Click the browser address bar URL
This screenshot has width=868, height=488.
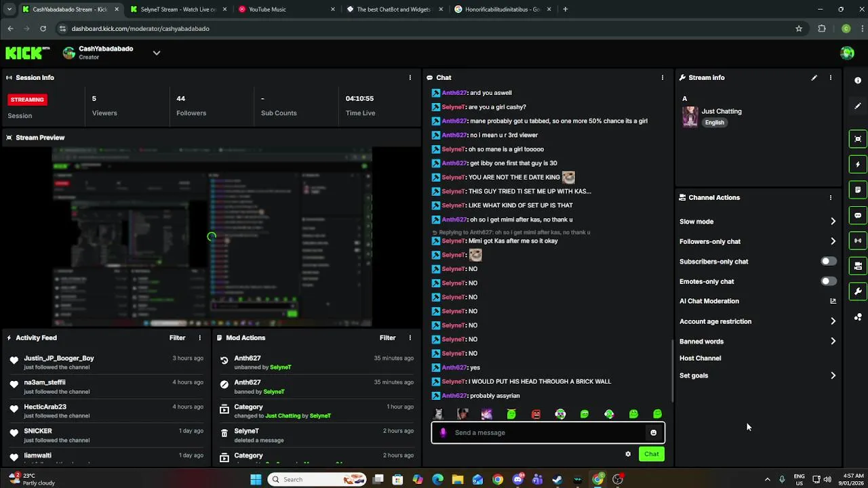click(x=140, y=28)
